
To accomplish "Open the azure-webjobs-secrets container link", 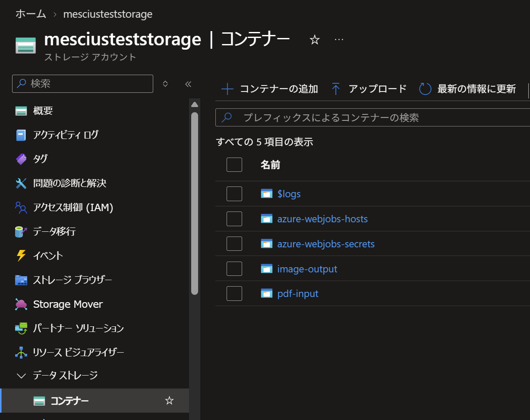I will tap(326, 244).
